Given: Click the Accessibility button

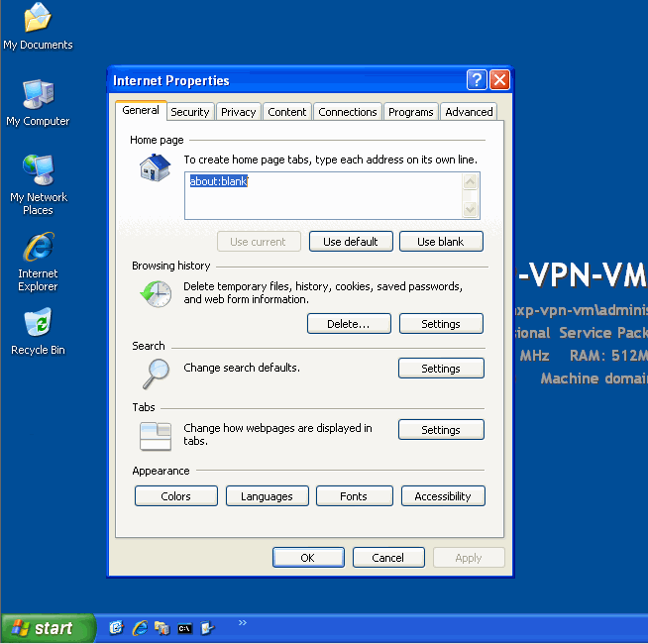Looking at the screenshot, I should (x=443, y=496).
